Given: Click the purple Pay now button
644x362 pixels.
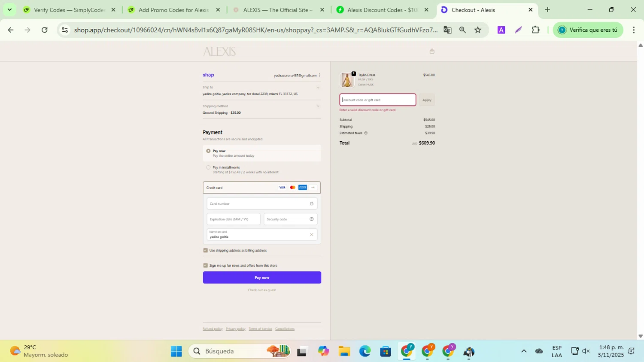Looking at the screenshot, I should point(262,277).
